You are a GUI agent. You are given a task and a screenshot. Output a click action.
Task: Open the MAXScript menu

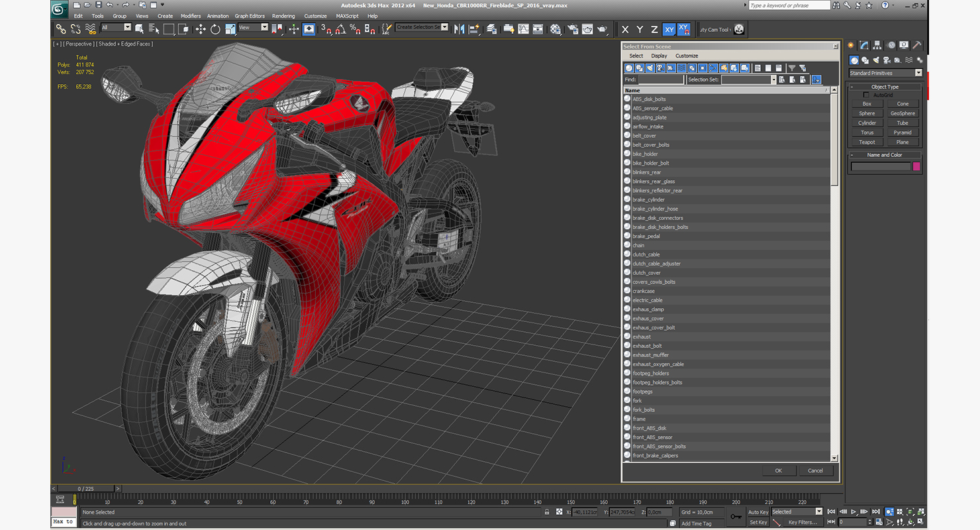(x=347, y=16)
